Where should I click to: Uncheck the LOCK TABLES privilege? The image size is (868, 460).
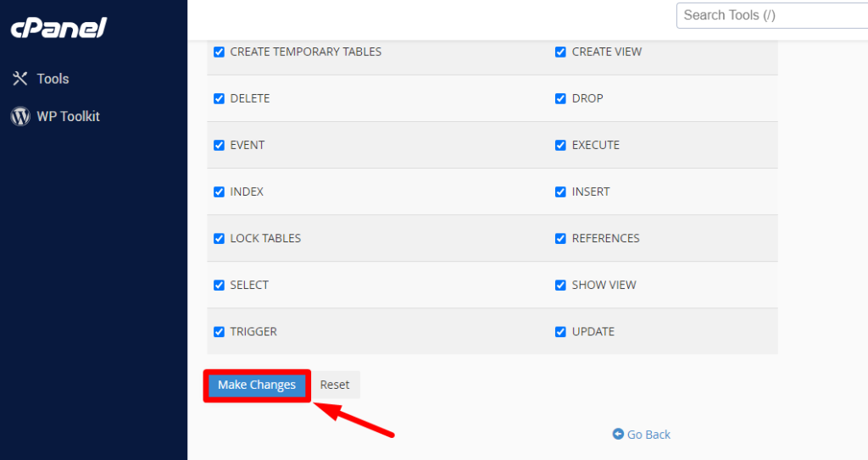pos(220,238)
